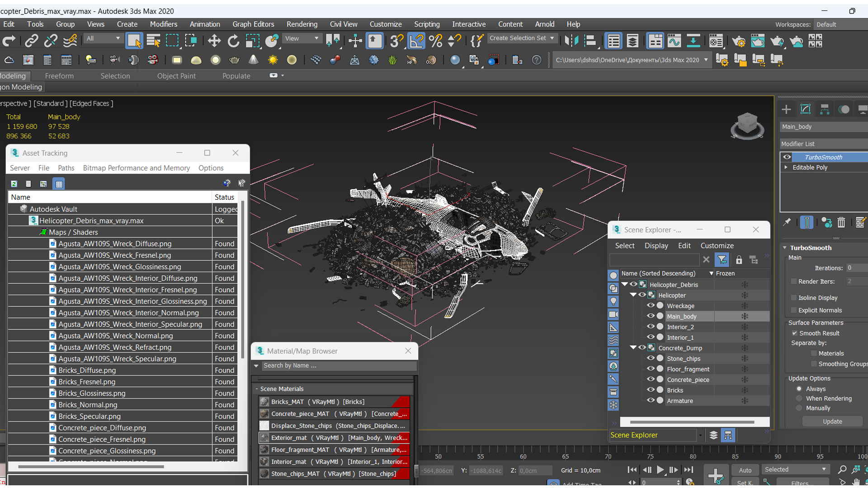The height and width of the screenshot is (488, 868).
Task: Open the Curve Editor icon
Action: [674, 41]
